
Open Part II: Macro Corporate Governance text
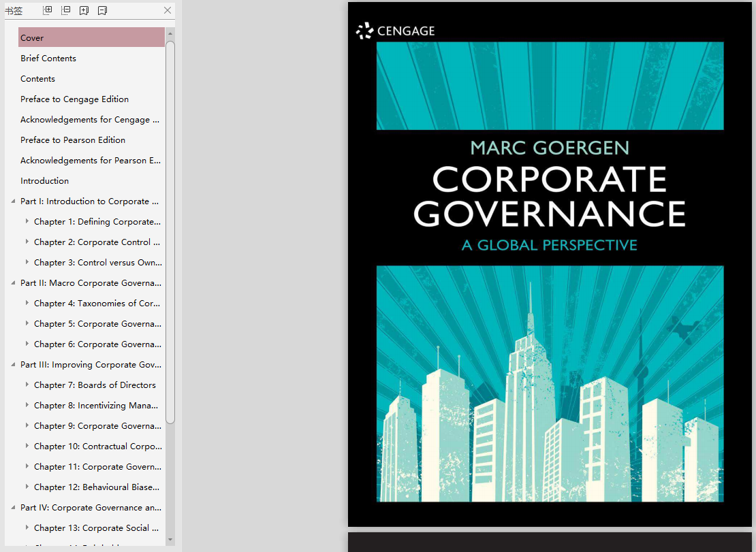point(91,282)
